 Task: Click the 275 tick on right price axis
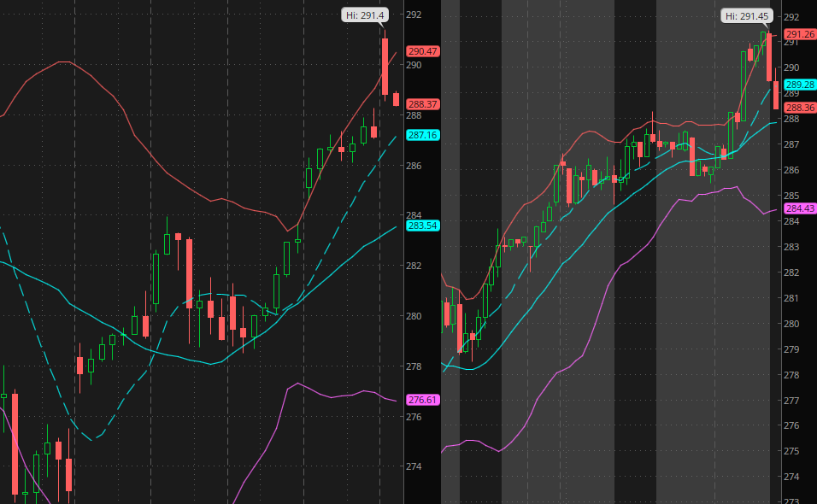[791, 451]
